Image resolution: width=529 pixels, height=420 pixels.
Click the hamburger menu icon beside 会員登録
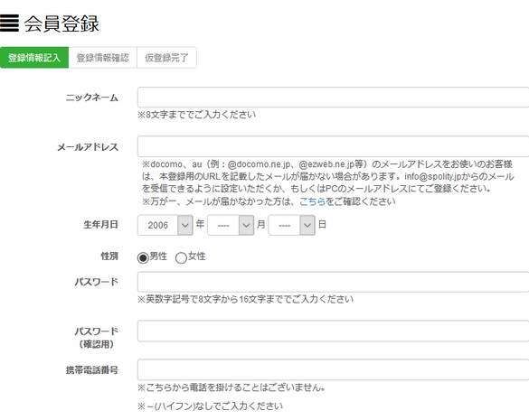pyautogui.click(x=9, y=23)
